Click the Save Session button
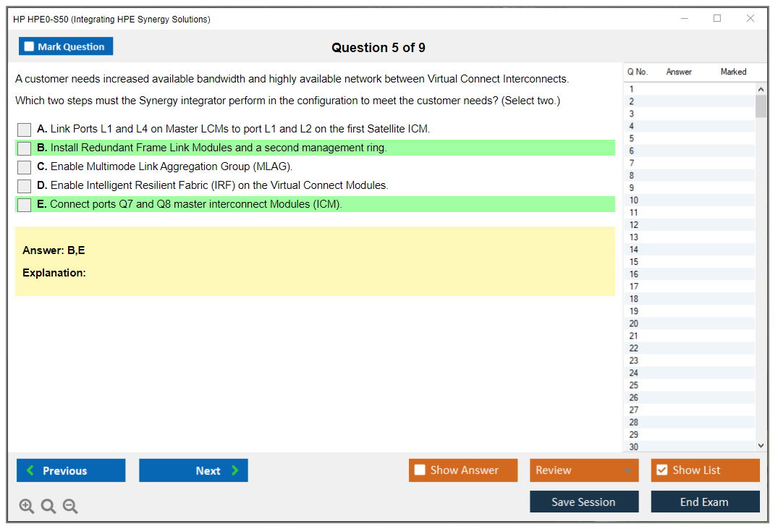This screenshot has height=532, width=778. pos(584,502)
